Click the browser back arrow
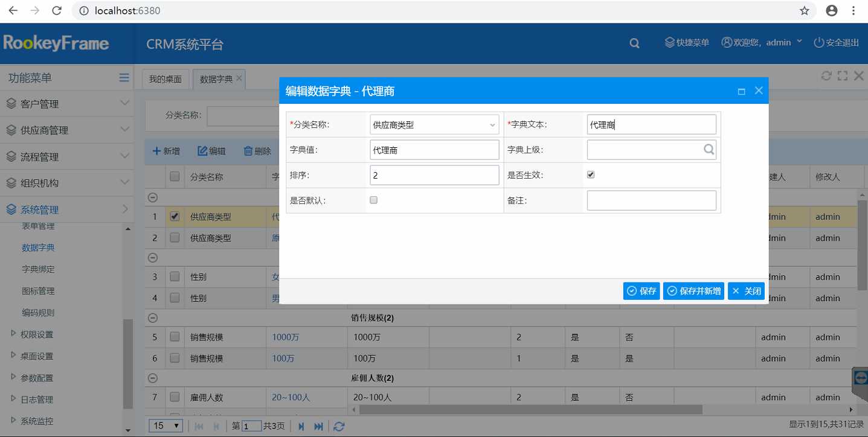This screenshot has width=868, height=437. (x=13, y=10)
